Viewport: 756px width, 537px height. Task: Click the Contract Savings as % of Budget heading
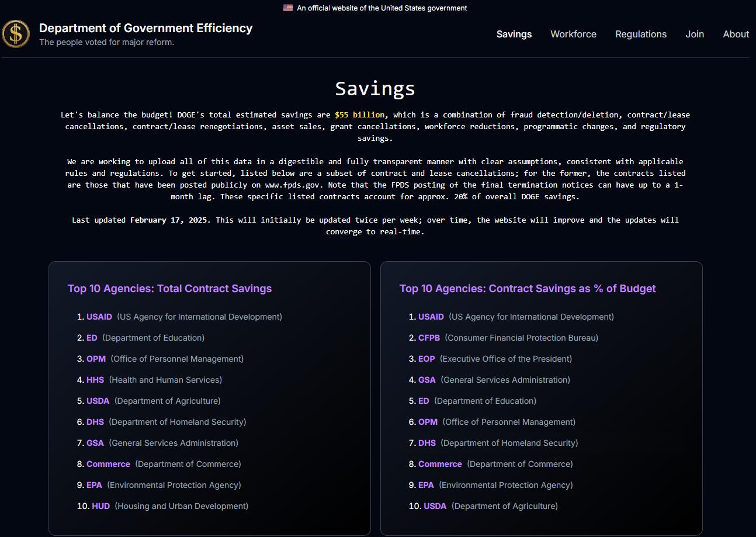click(527, 289)
